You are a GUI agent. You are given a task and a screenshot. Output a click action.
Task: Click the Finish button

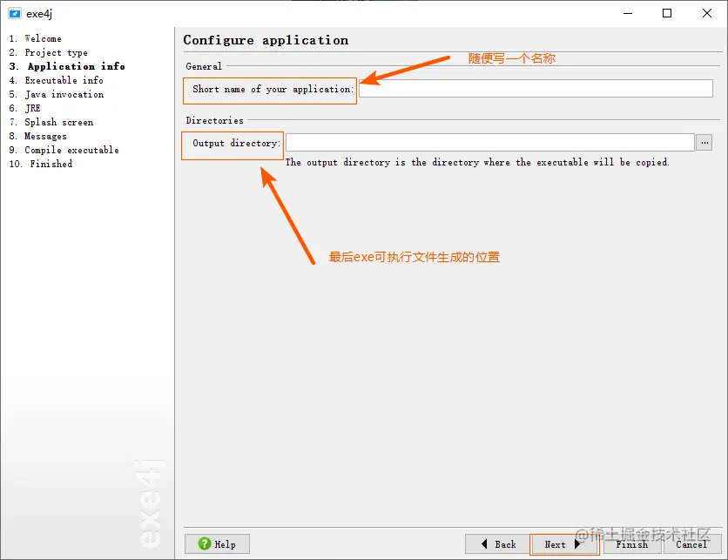coord(632,543)
